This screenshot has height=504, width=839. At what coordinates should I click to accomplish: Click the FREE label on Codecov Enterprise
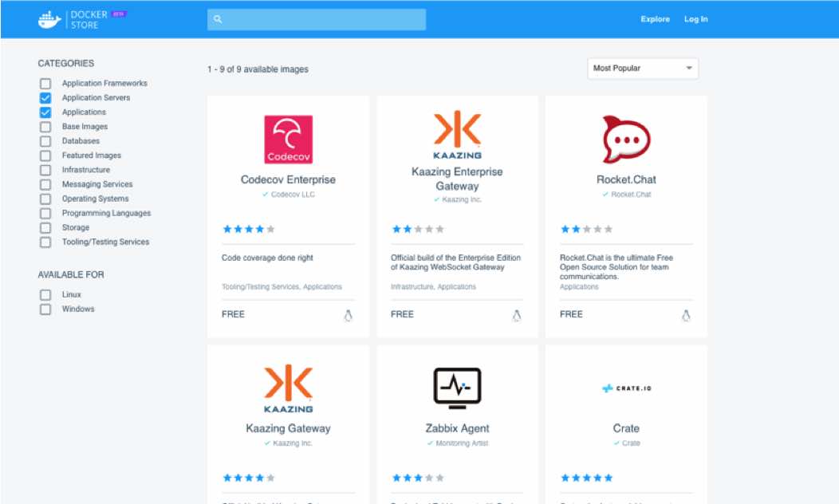234,314
